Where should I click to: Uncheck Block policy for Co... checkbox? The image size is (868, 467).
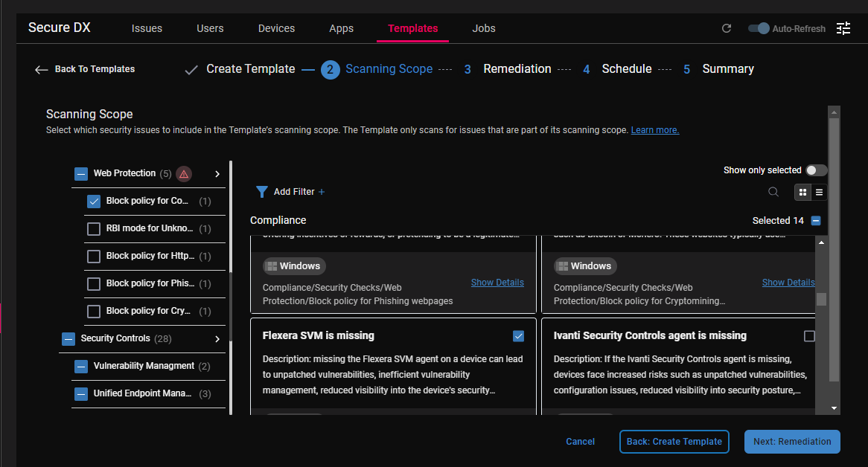click(94, 202)
